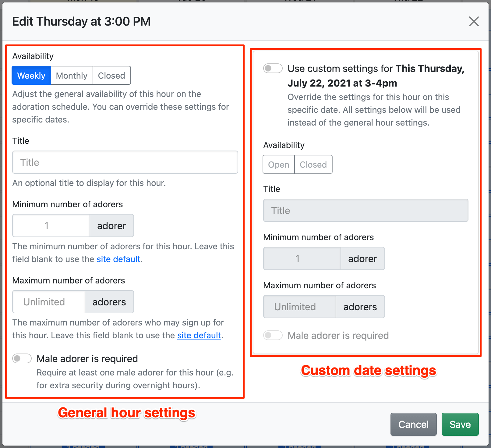Open site default link under minimum adorers

(x=118, y=259)
